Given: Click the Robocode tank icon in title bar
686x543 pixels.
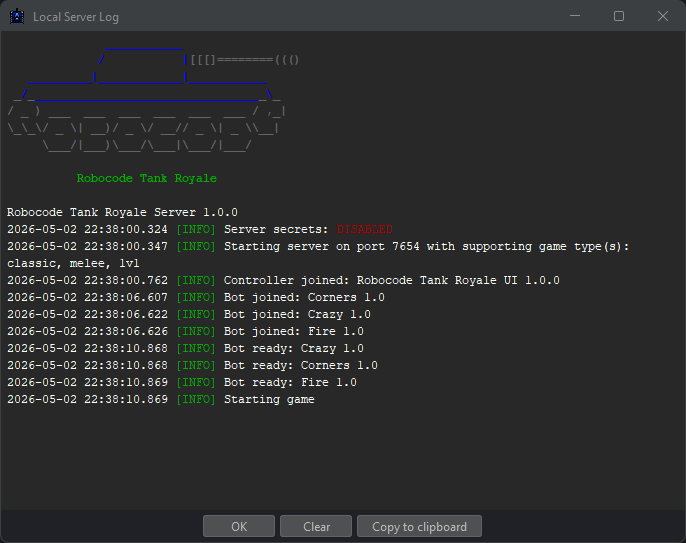Looking at the screenshot, I should [17, 17].
